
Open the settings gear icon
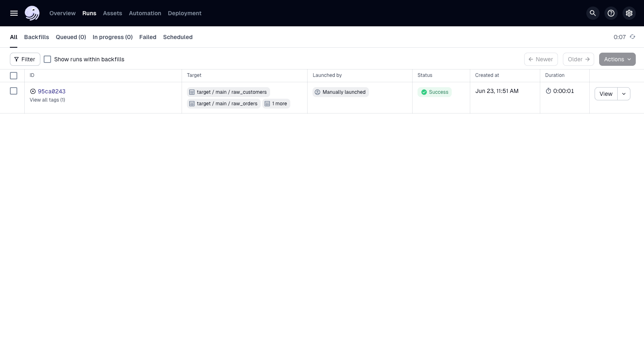[629, 13]
